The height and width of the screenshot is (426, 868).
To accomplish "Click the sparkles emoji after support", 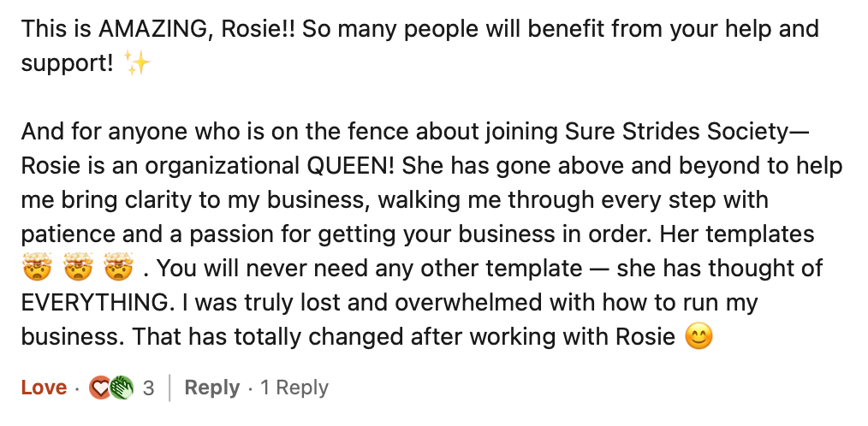I will pyautogui.click(x=137, y=63).
